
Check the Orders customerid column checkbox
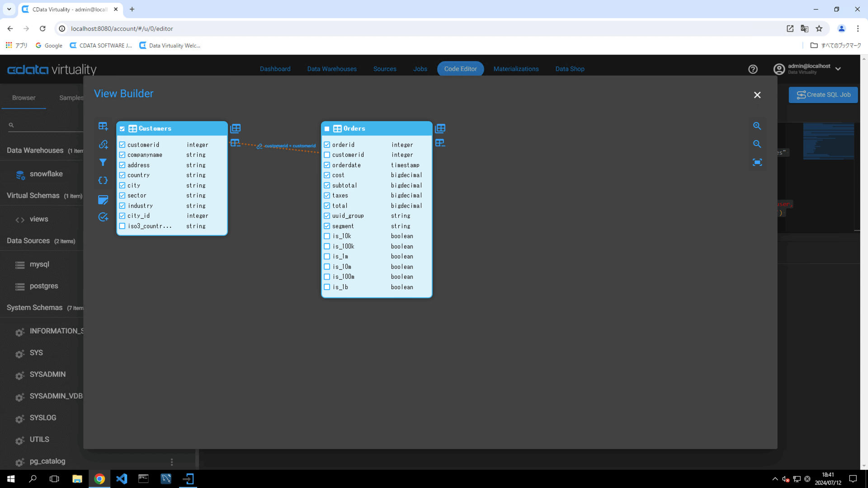(x=327, y=155)
